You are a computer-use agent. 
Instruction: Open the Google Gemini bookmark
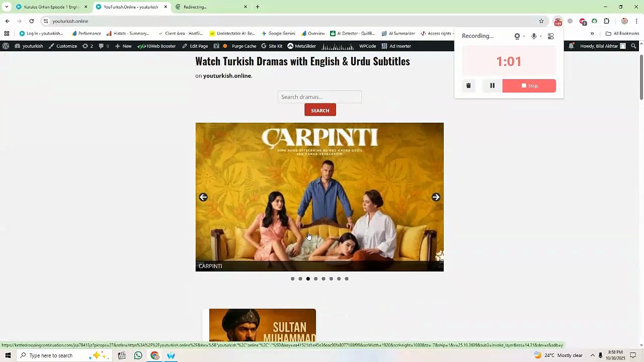coord(278,34)
